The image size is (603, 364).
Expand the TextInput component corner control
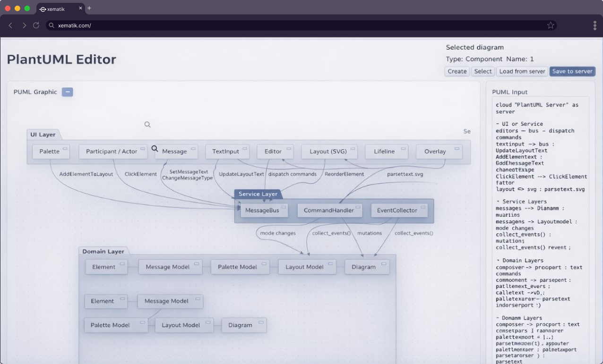coord(244,148)
